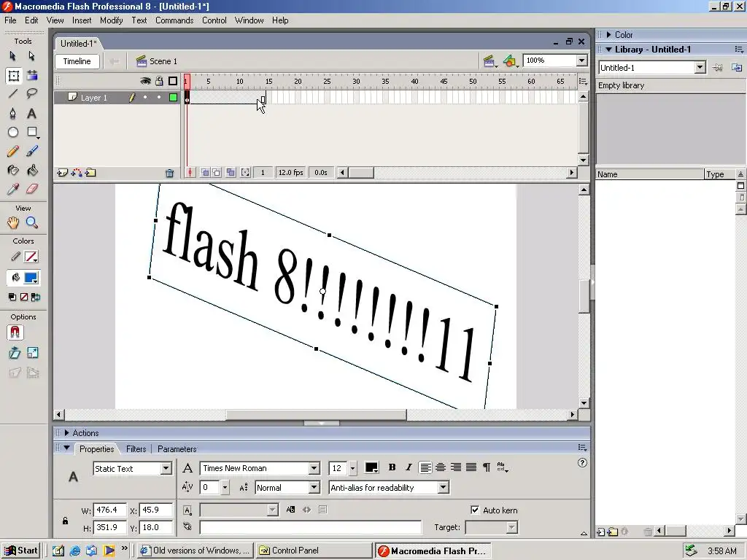Open Old versions of Windows taskbar window
Image resolution: width=747 pixels, height=560 pixels.
pos(196,551)
